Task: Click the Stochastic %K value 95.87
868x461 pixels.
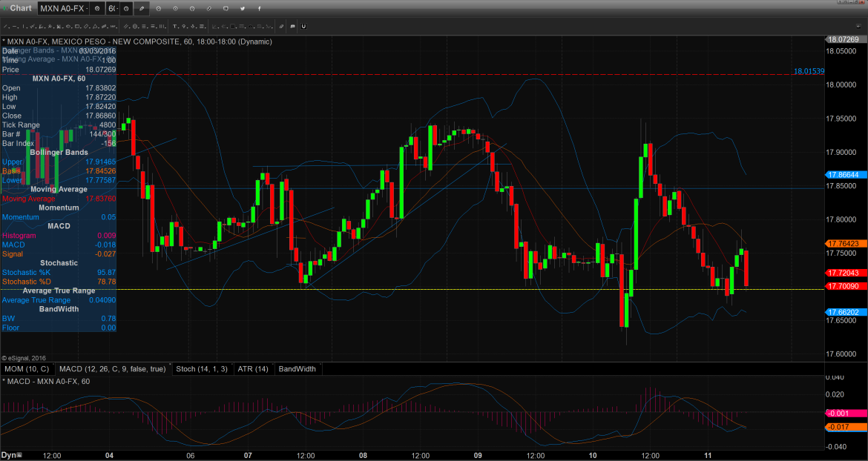Action: pyautogui.click(x=106, y=272)
